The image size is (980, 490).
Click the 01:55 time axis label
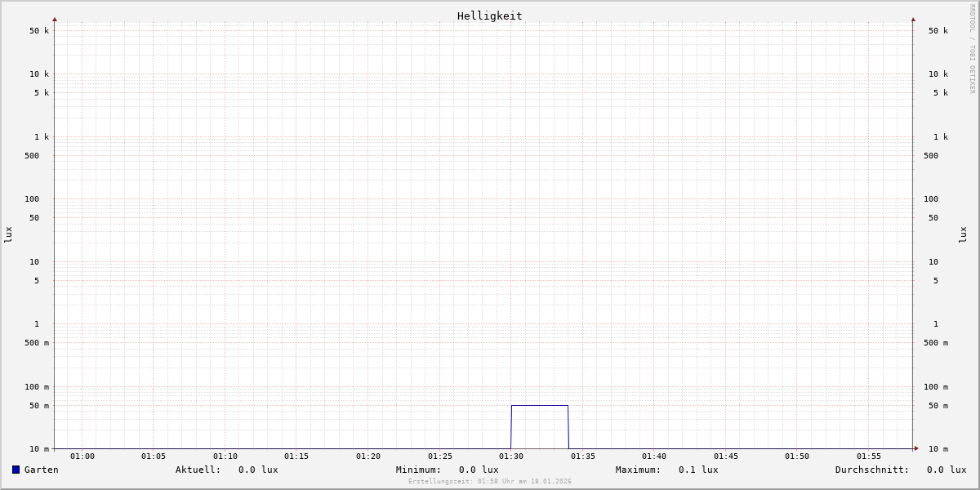869,457
